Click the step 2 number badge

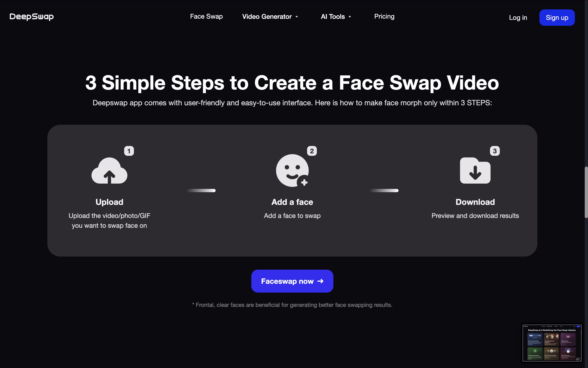point(312,151)
